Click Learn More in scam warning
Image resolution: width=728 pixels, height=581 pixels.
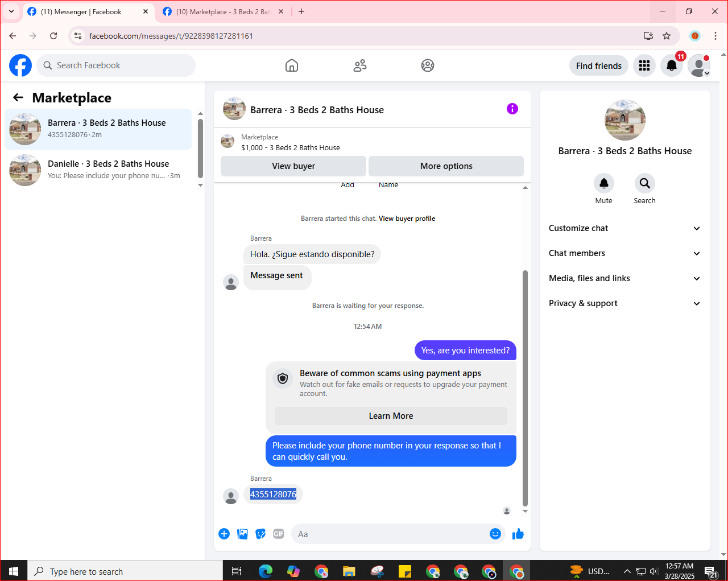(x=391, y=416)
